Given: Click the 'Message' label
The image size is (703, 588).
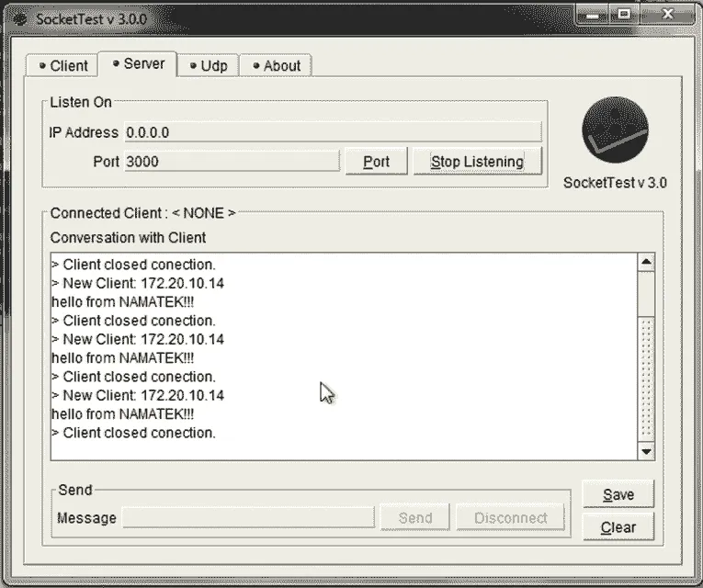Looking at the screenshot, I should (x=86, y=518).
